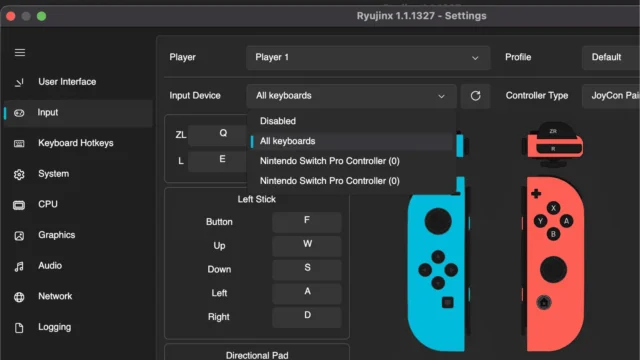The width and height of the screenshot is (640, 360).
Task: Choose All keyboards in dropdown list
Action: click(351, 141)
